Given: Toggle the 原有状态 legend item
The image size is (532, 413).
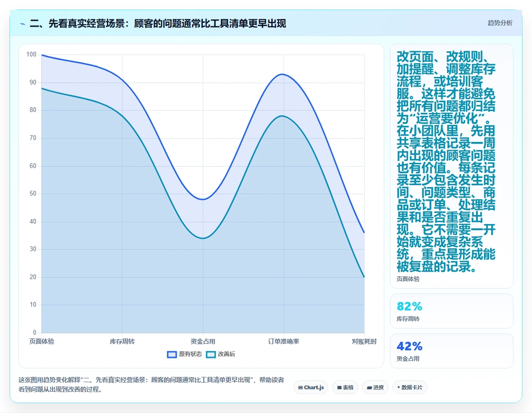Looking at the screenshot, I should (184, 354).
